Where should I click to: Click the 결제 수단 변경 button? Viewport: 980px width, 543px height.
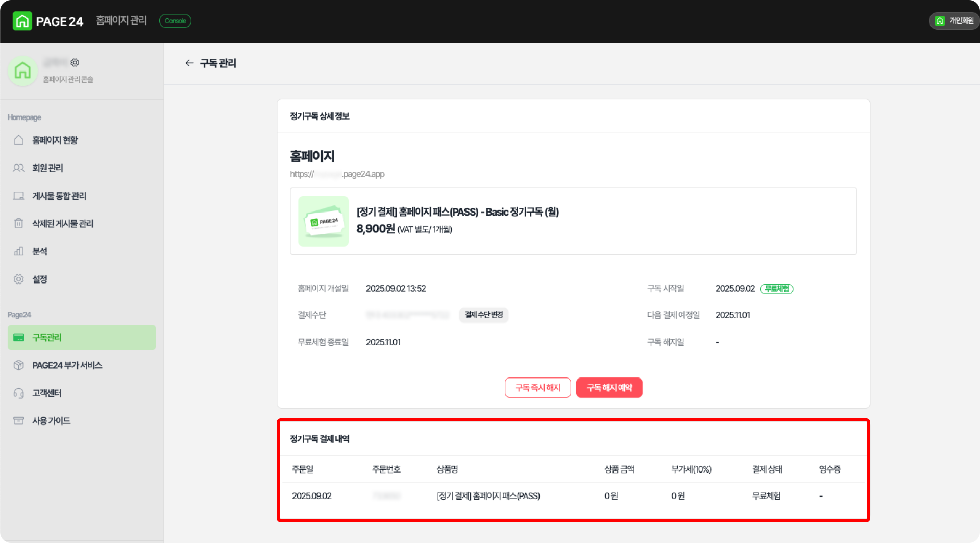[x=483, y=315]
